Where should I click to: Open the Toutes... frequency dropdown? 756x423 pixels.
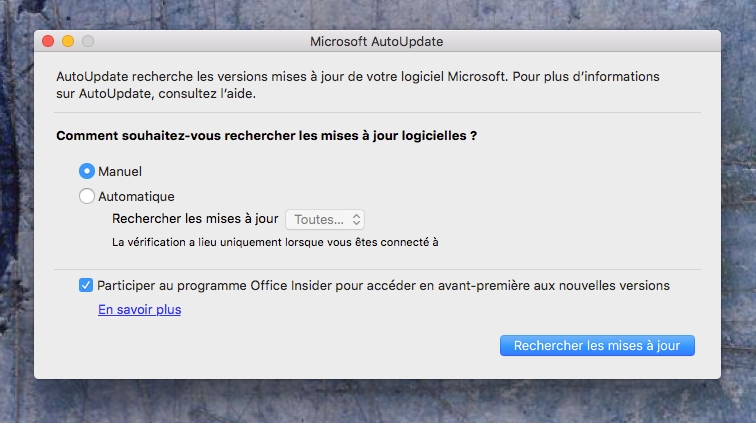click(x=325, y=219)
